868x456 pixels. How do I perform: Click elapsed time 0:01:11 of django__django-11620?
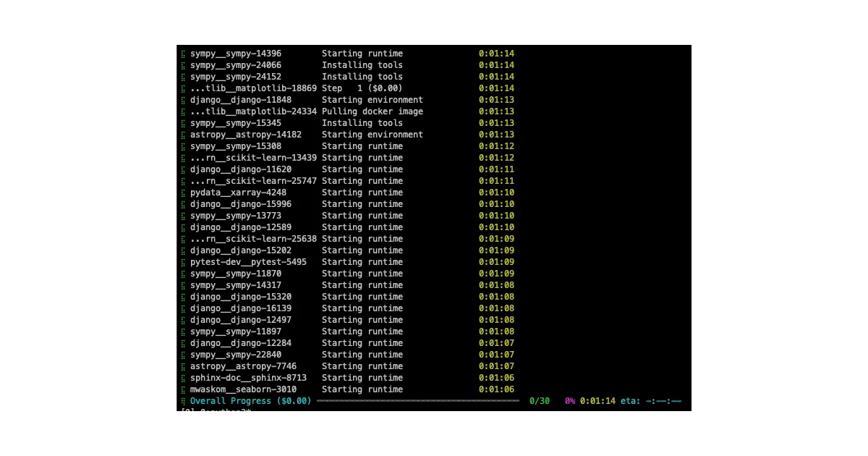point(496,169)
